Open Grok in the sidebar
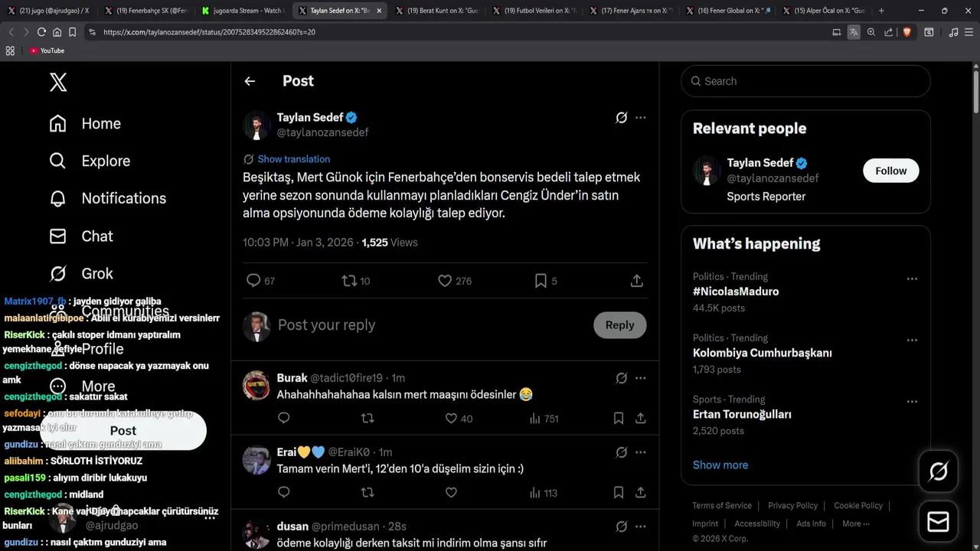 (x=80, y=273)
